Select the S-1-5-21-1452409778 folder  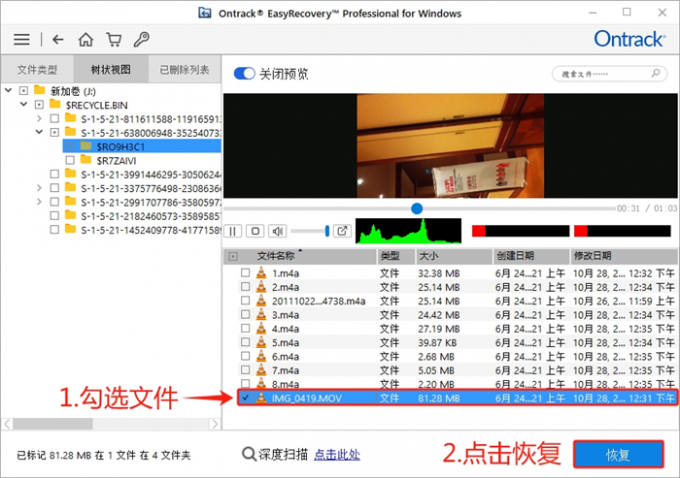150,230
